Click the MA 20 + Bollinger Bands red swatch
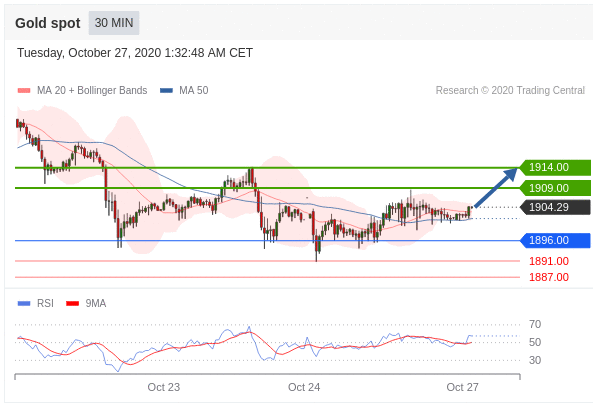This screenshot has width=593, height=403. (24, 91)
